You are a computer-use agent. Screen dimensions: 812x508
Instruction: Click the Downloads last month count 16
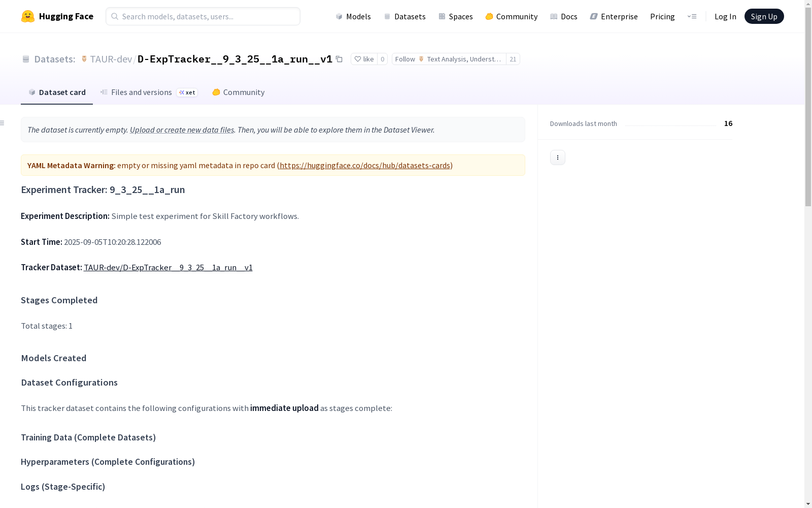[x=728, y=123]
